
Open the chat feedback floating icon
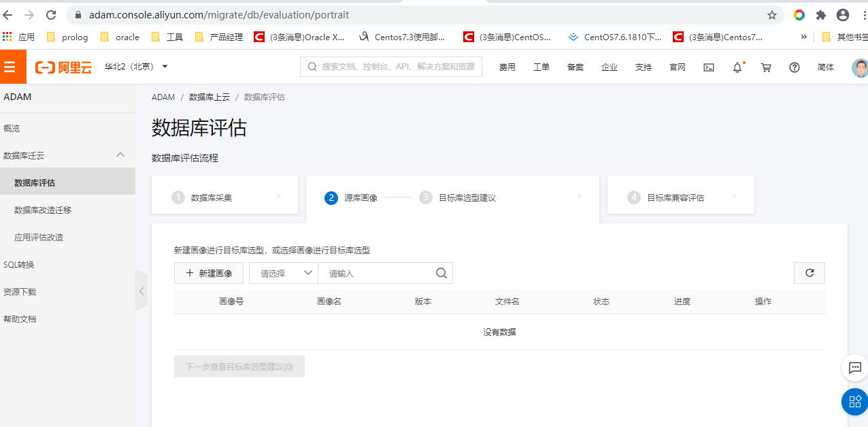click(x=854, y=368)
